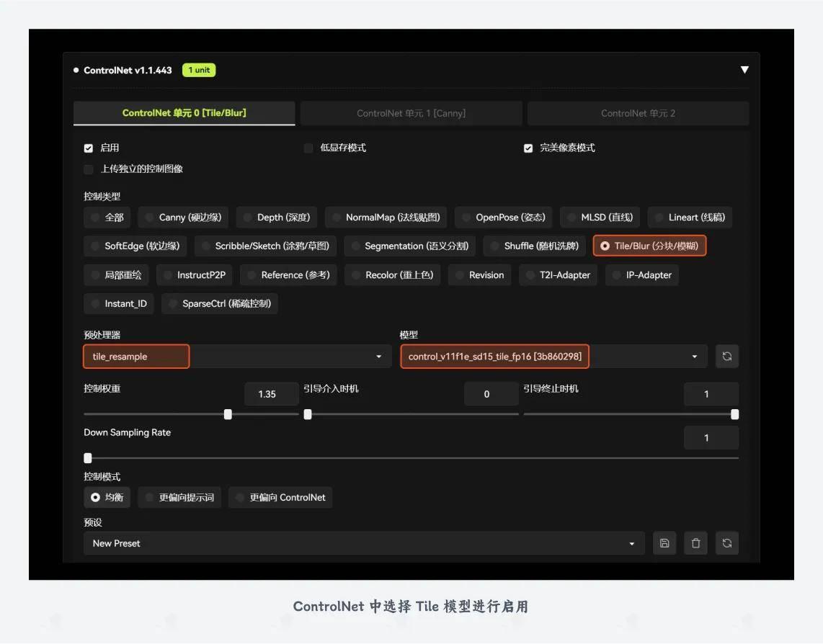The image size is (823, 644).
Task: Select 更偏向 ControlNet control mode
Action: 280,498
